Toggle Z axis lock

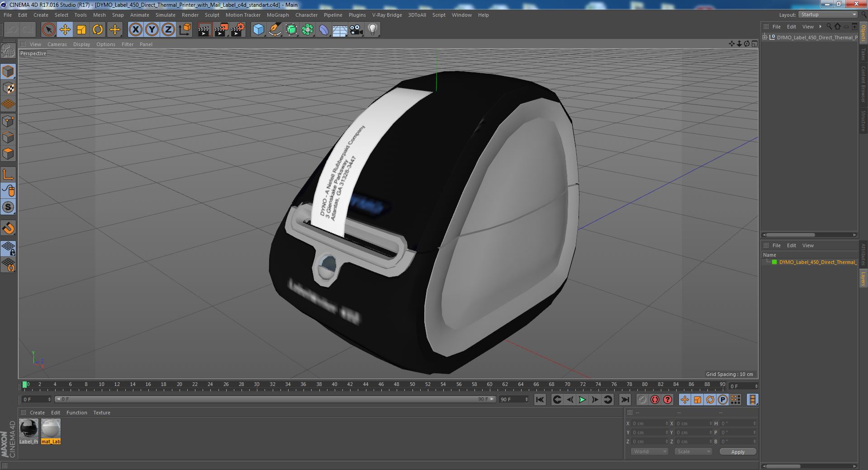pos(168,30)
